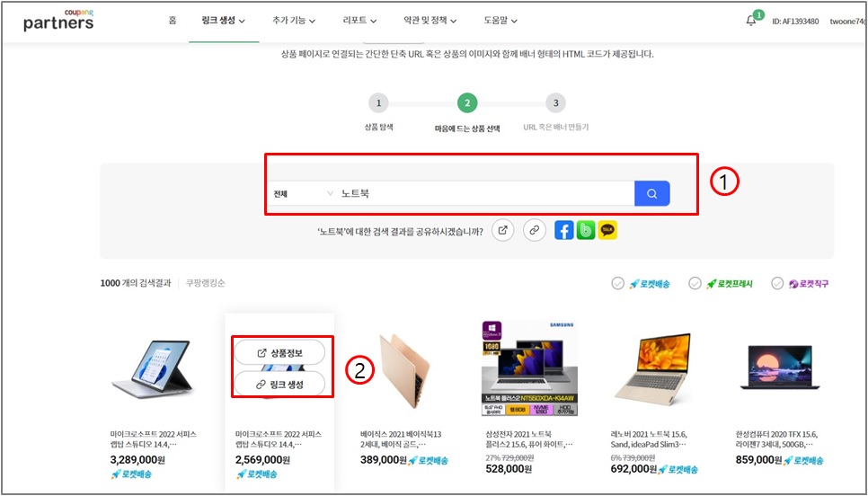This screenshot has height=496, width=868.
Task: Click the 692,000원 price text
Action: [x=633, y=469]
